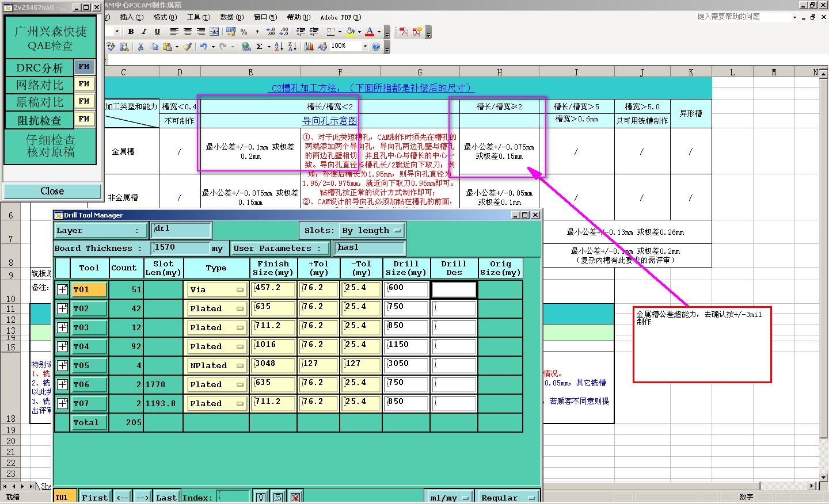Screen dimensions: 829x504
Task: Open the 数据 menu
Action: [x=231, y=17]
